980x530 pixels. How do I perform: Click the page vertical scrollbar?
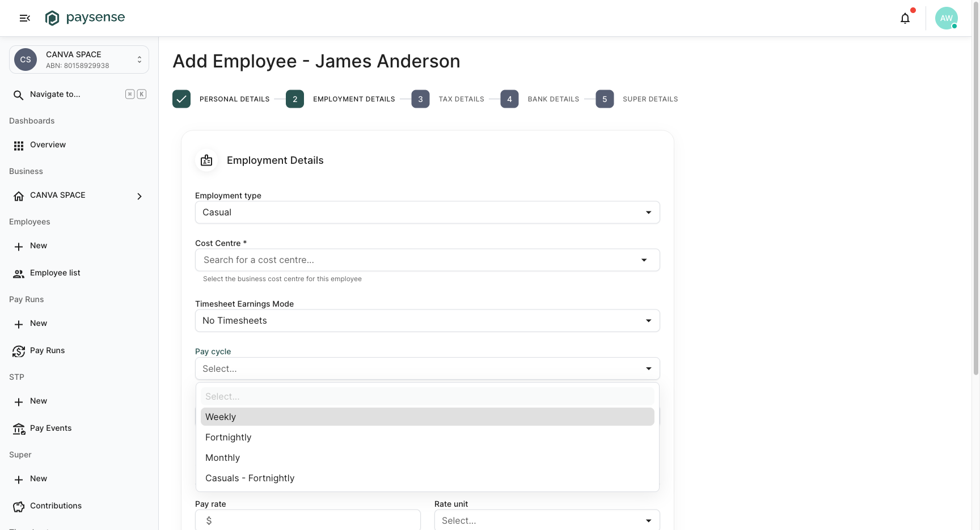pos(975,188)
